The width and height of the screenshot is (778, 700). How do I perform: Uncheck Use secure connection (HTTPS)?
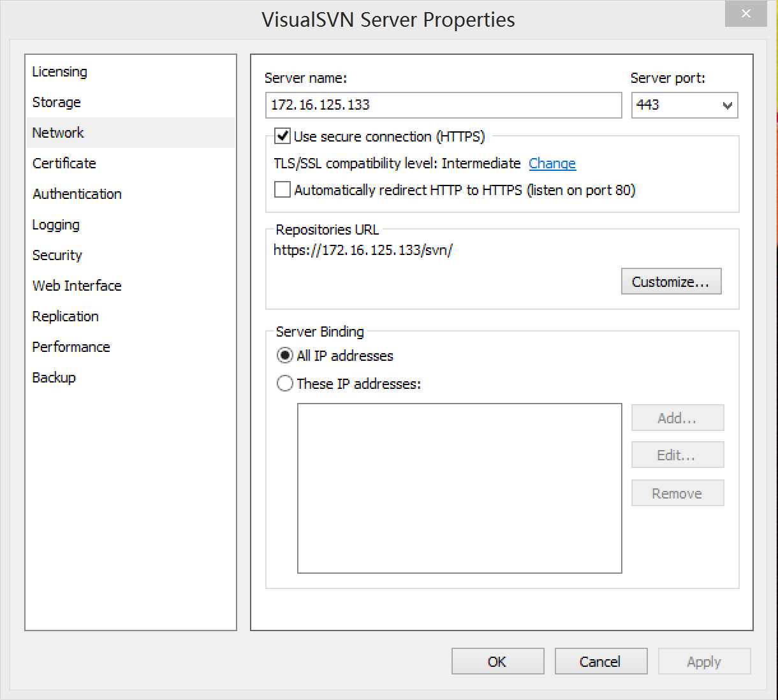[x=283, y=136]
